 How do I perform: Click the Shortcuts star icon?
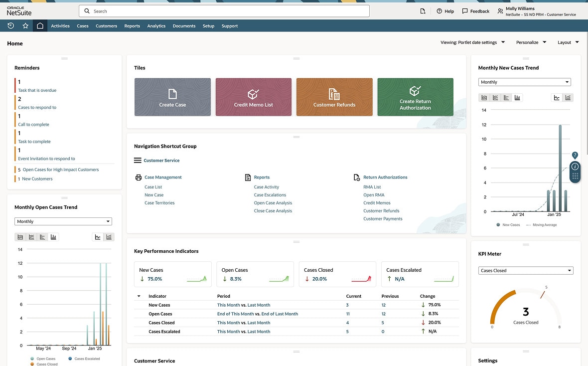point(25,26)
